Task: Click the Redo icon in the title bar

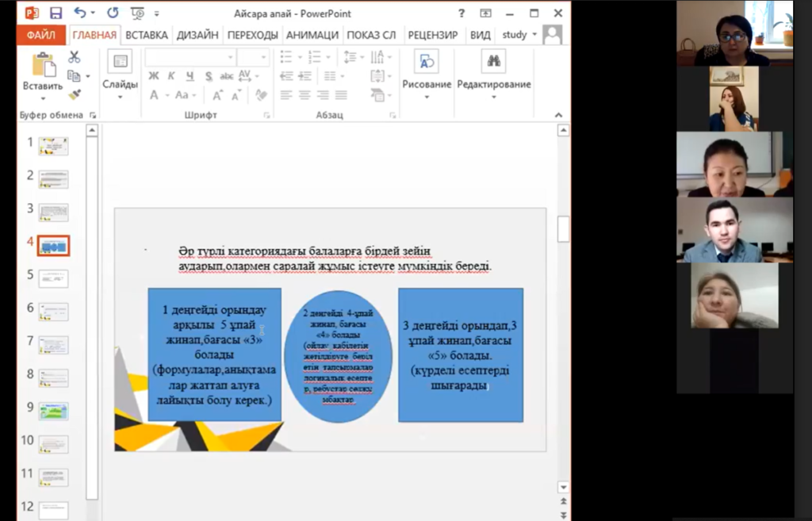Action: (x=113, y=13)
